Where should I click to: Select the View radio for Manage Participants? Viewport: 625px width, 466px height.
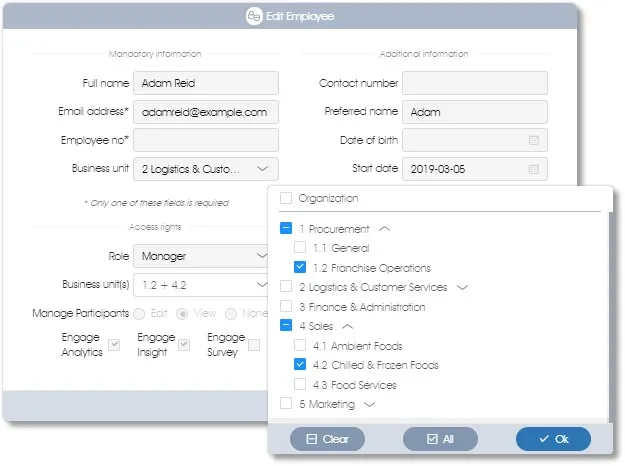[x=183, y=313]
